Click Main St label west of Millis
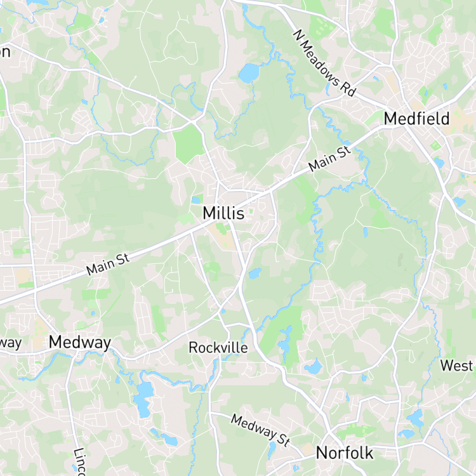This screenshot has width=476, height=476. (x=108, y=265)
